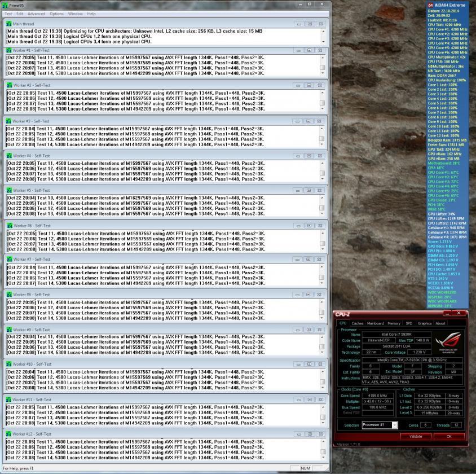Click the Worker #1 window icon

9,50
